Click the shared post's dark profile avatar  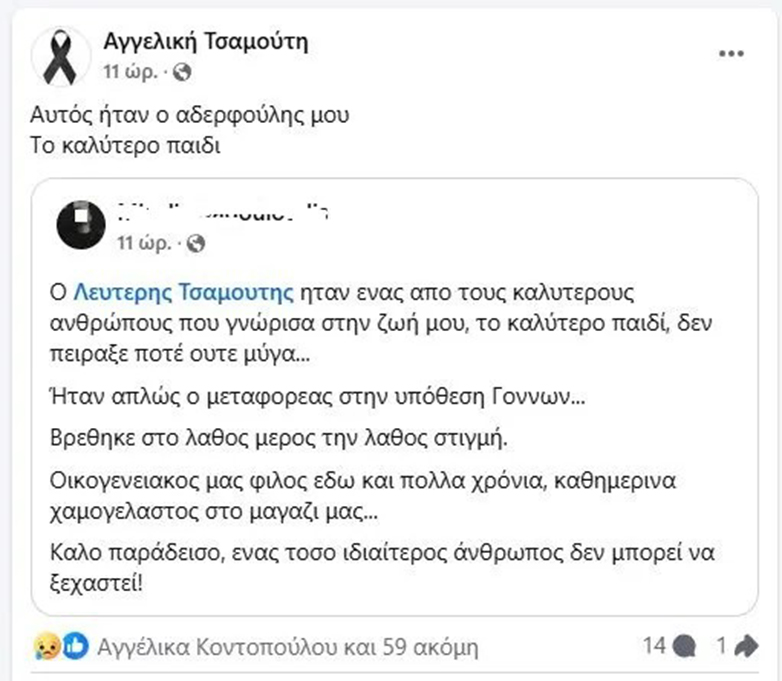coord(83,225)
